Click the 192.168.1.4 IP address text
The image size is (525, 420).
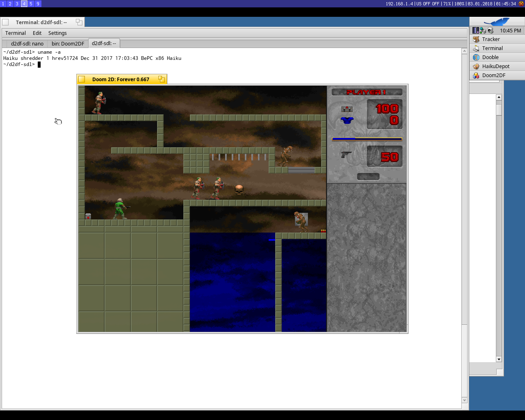(399, 4)
